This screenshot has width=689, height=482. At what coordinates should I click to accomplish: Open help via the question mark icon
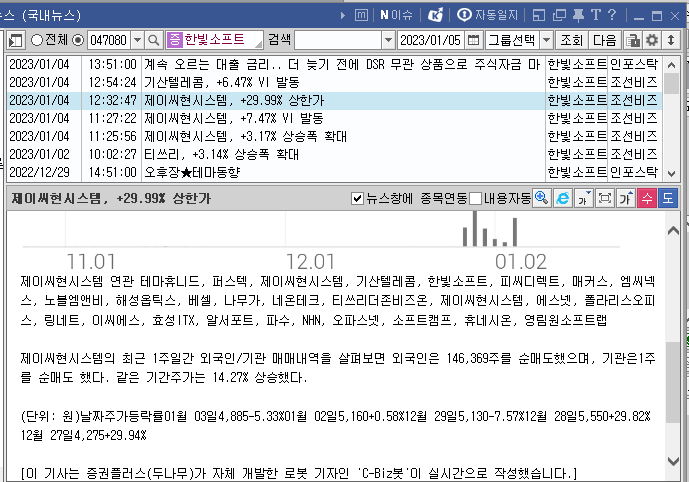(x=612, y=15)
